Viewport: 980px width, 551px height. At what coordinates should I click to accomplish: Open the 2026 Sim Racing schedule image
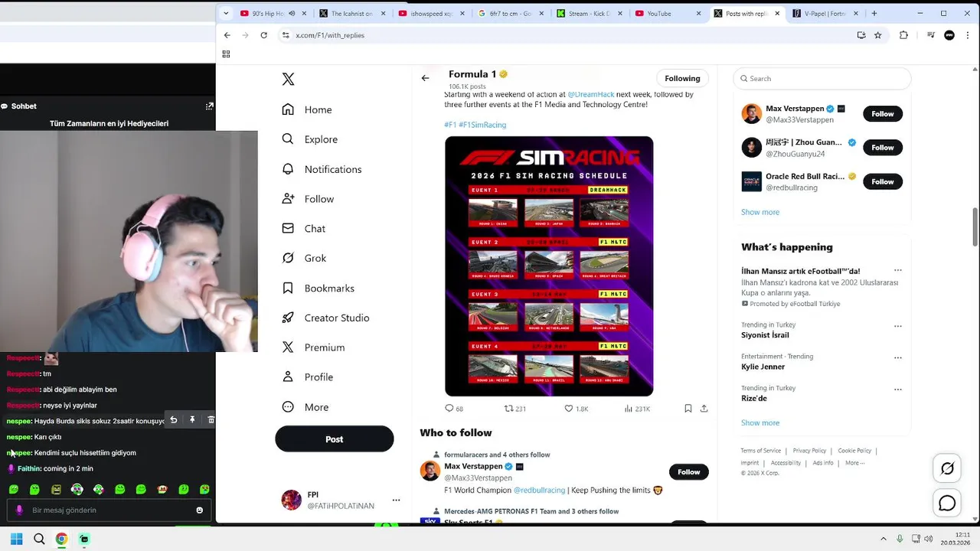pyautogui.click(x=549, y=266)
